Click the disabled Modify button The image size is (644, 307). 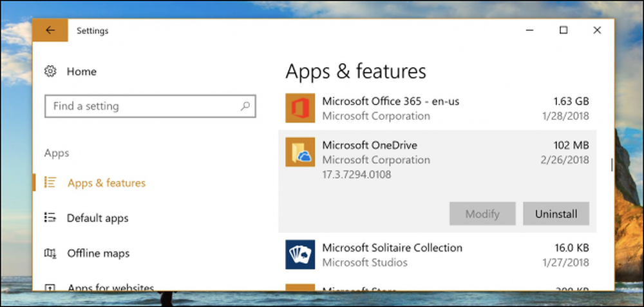coord(482,213)
